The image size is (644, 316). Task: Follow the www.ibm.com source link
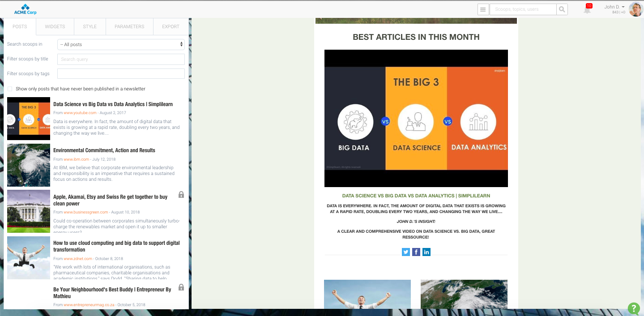(77, 159)
